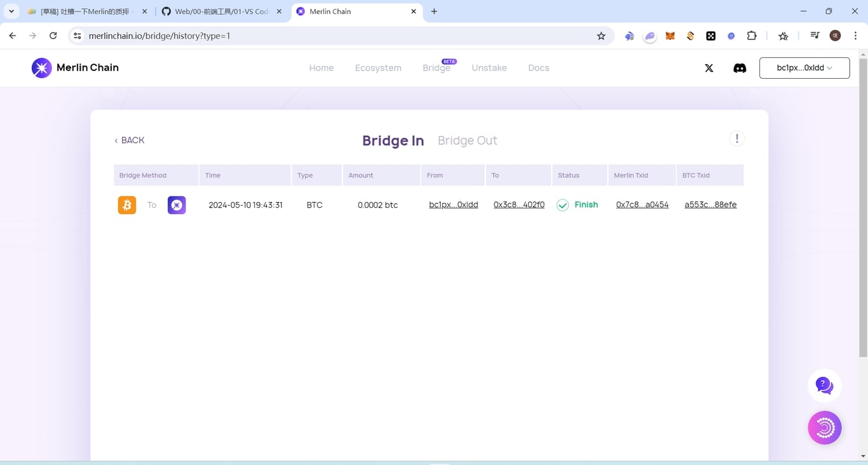Viewport: 868px width, 465px height.
Task: Switch to the GitHub Web/00 browser tab
Action: click(x=220, y=11)
